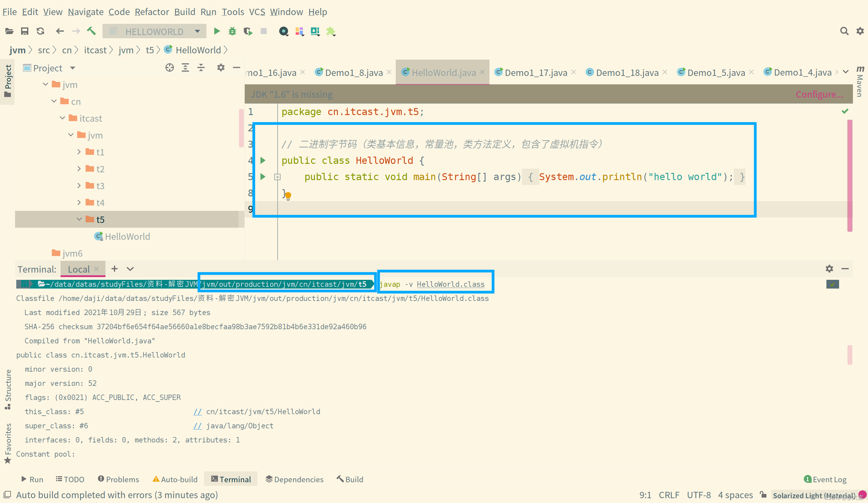Viewport: 868px width, 503px height.
Task: Save all files via the floppy disk icon
Action: (x=24, y=31)
